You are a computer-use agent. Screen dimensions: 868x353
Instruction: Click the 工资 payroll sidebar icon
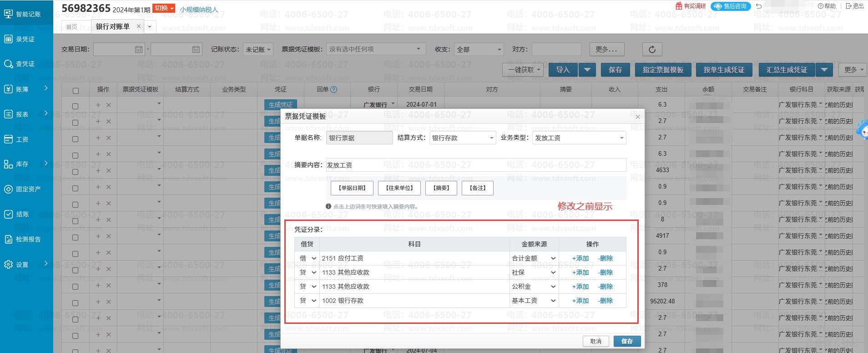[9, 139]
